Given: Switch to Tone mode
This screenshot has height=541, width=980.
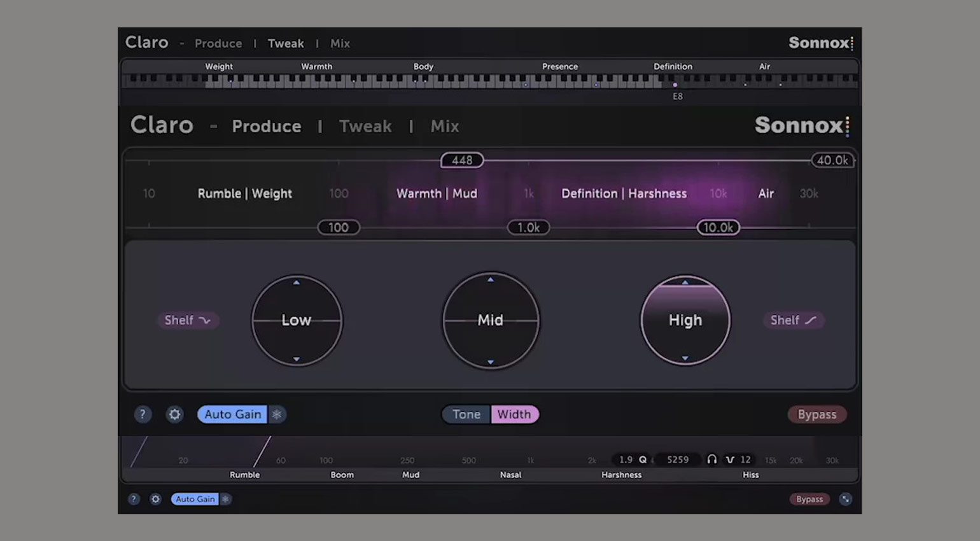Looking at the screenshot, I should 466,414.
